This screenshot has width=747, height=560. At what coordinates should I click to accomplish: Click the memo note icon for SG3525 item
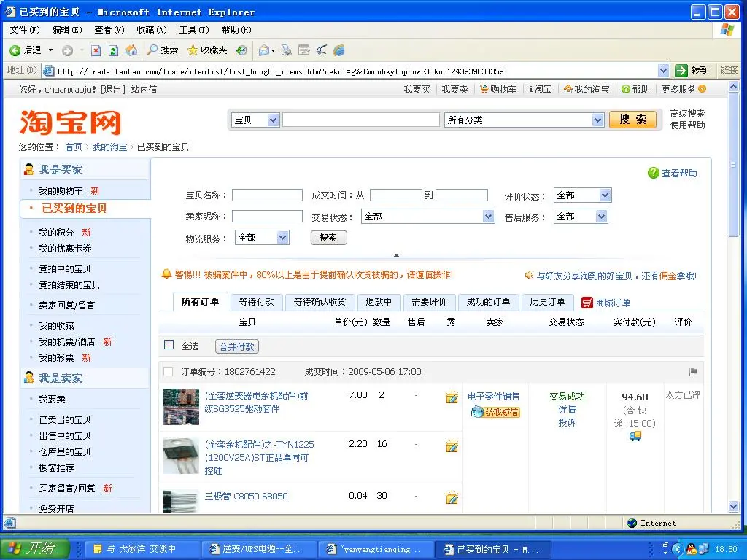pos(452,396)
